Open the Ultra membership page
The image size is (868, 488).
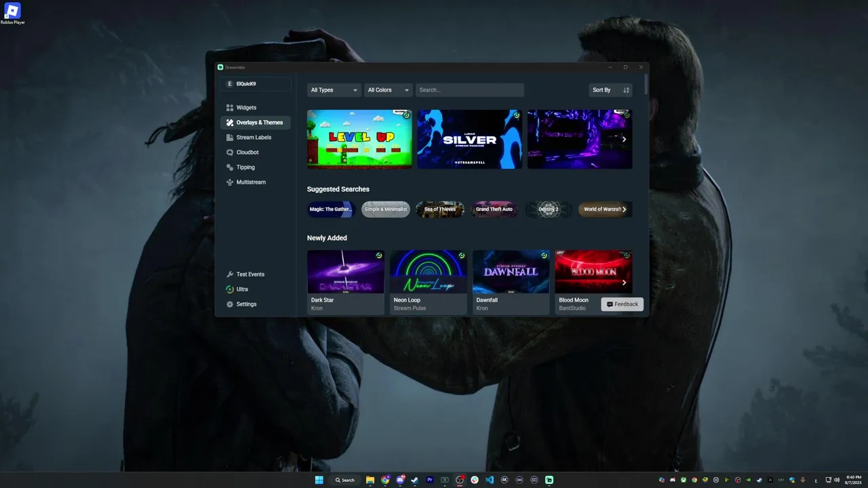point(255,289)
